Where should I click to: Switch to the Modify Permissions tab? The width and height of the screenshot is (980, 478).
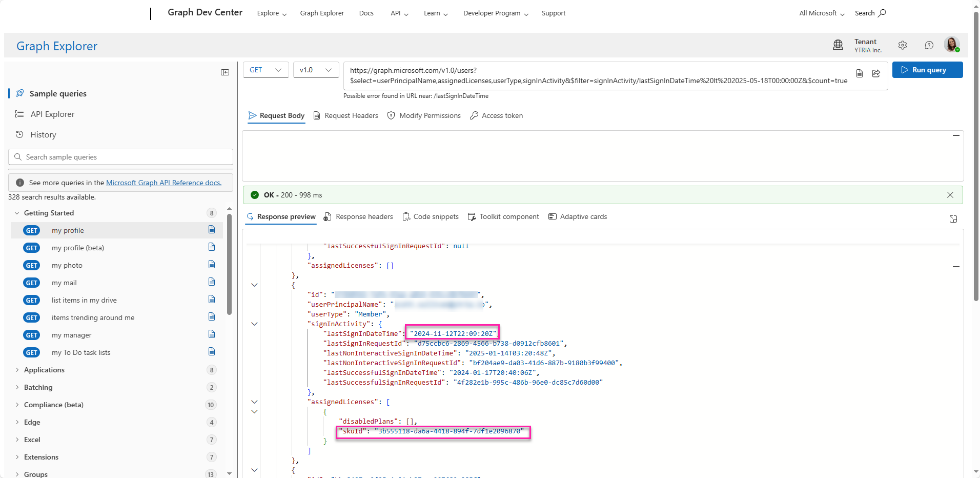[x=424, y=116]
